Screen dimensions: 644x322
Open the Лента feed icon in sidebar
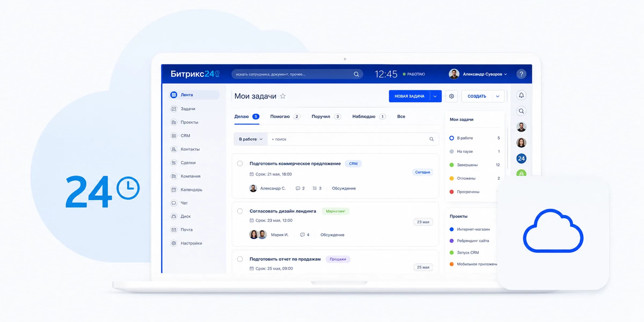tap(174, 95)
